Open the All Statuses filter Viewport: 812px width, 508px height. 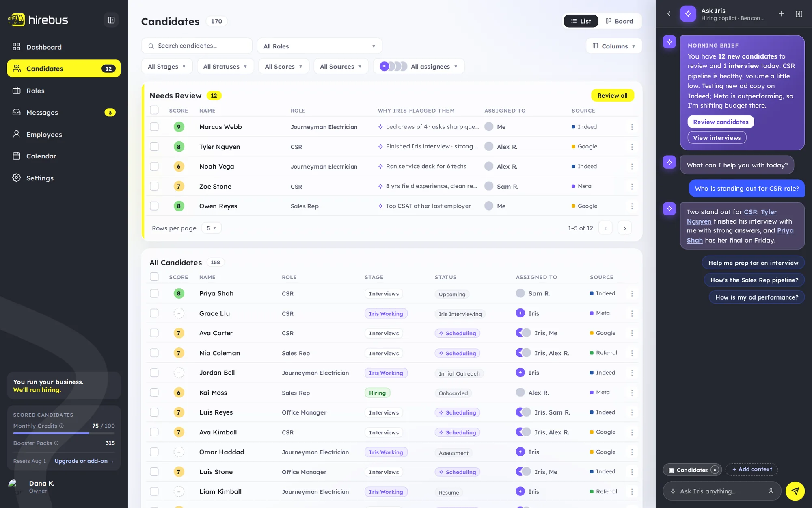tap(225, 66)
